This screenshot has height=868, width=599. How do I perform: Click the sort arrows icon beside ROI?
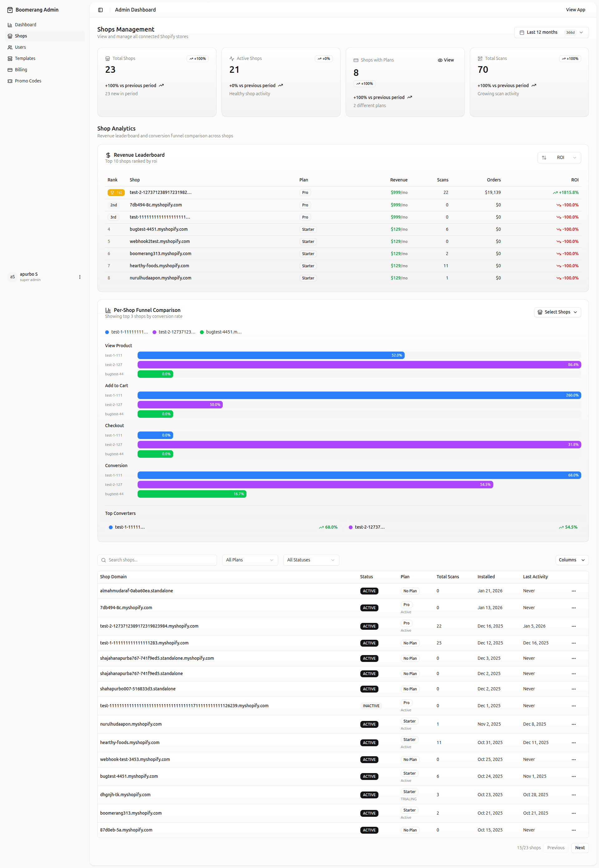(x=544, y=157)
